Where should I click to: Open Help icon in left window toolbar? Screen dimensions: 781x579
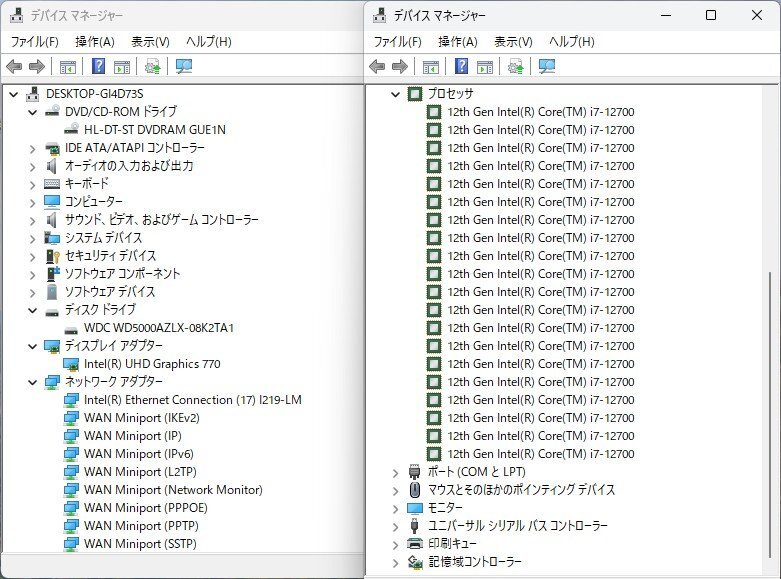click(99, 66)
